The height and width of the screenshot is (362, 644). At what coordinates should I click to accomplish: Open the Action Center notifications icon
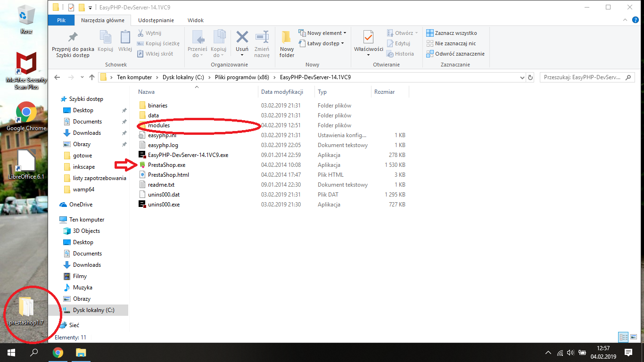[628, 352]
